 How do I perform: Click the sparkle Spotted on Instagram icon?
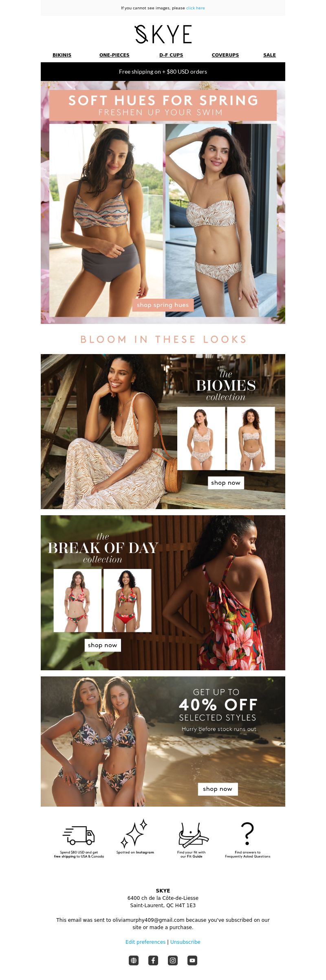click(x=134, y=833)
